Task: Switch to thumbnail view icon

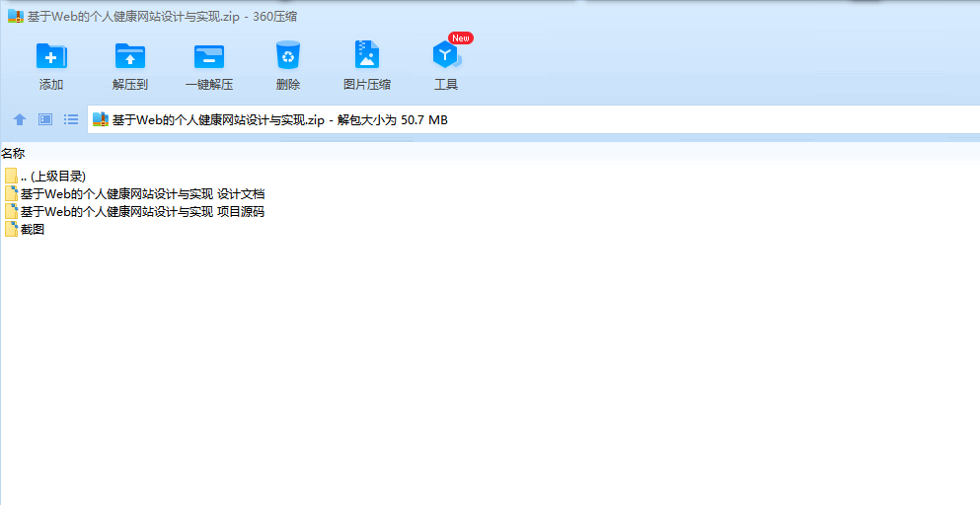Action: (45, 118)
